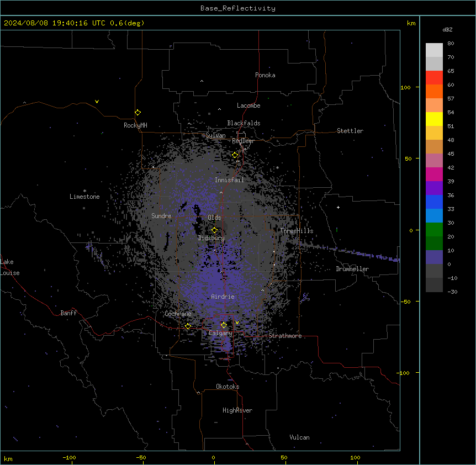The image size is (476, 465).
Task: Click the yellow diamond marker below Cochrane
Action: (188, 326)
